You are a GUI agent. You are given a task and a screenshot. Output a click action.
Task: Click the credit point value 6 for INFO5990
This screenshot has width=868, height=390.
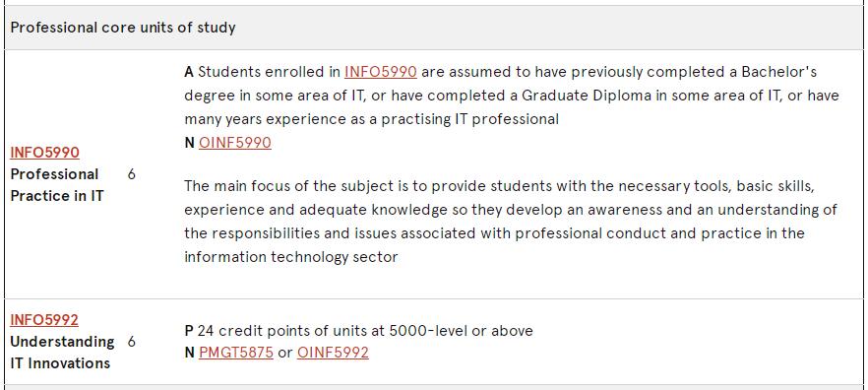point(131,174)
